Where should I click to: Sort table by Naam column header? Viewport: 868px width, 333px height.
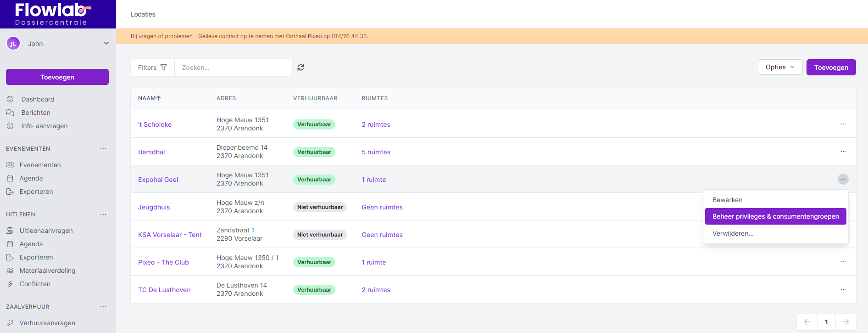(149, 98)
